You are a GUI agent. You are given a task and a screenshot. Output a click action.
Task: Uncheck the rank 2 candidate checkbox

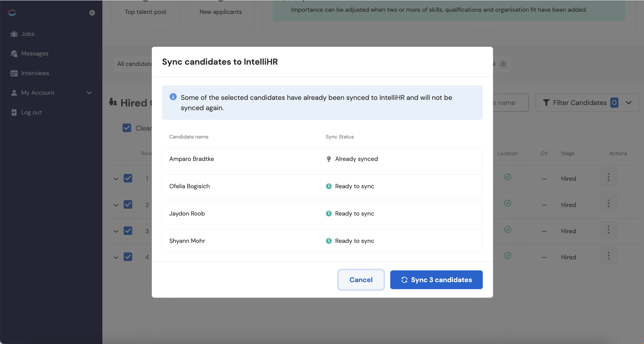(128, 204)
